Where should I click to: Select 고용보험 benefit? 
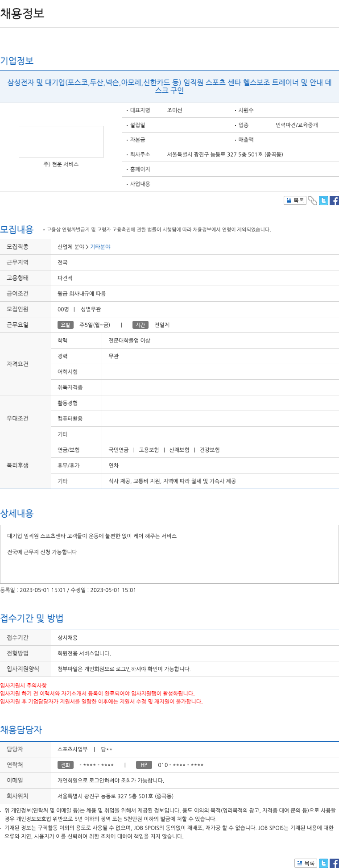149,450
